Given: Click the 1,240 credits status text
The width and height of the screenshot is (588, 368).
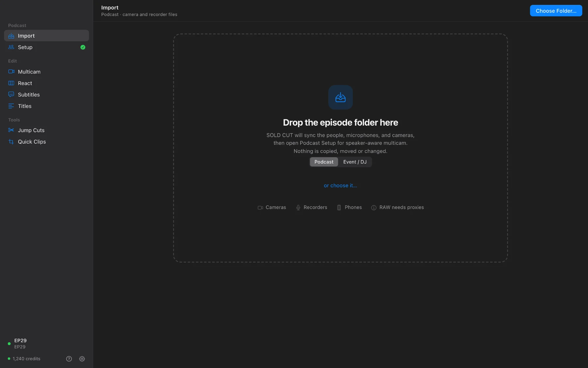Looking at the screenshot, I should point(26,359).
